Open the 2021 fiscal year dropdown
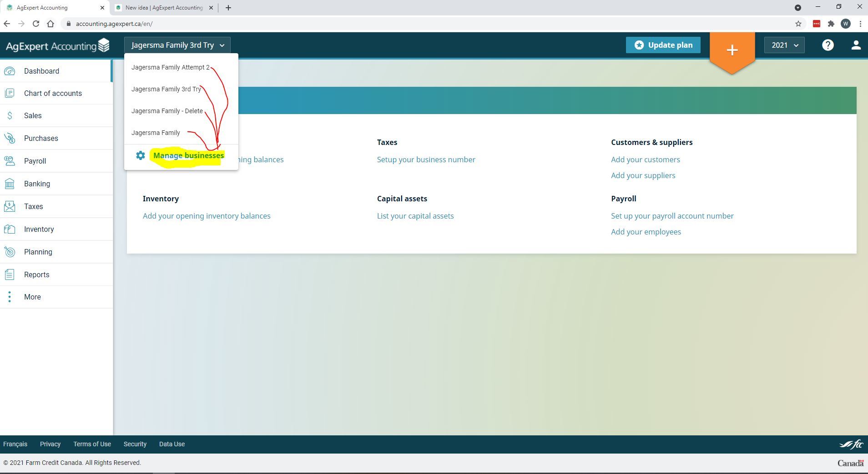Image resolution: width=868 pixels, height=474 pixels. click(x=784, y=45)
